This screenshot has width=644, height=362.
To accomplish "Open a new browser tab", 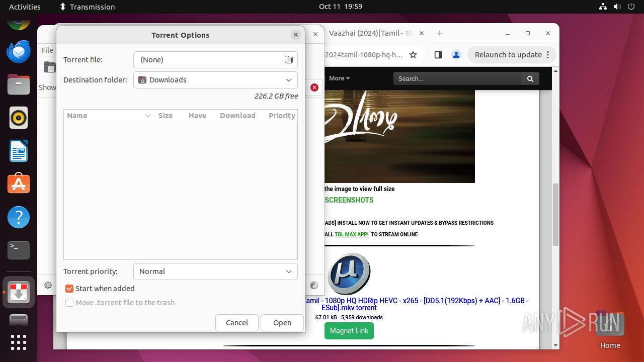I will 440,33.
